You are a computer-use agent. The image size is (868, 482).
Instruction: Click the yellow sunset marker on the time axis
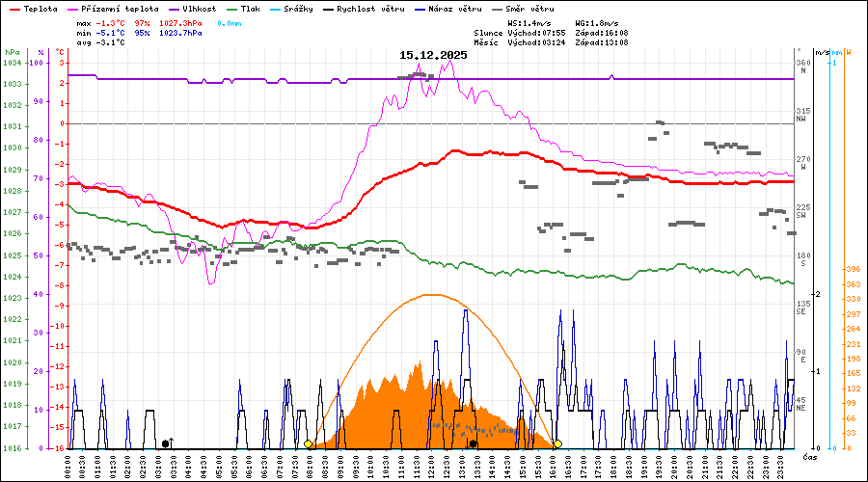(x=557, y=444)
